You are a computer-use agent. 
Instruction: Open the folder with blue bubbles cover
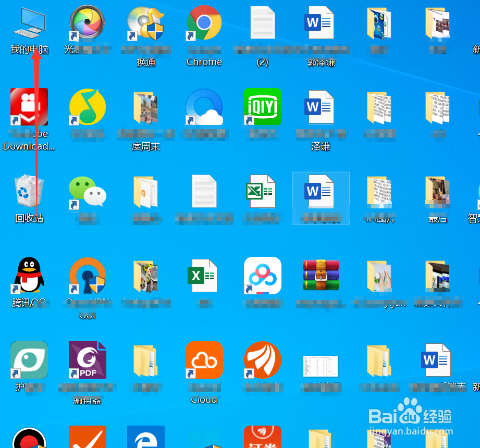[x=379, y=23]
